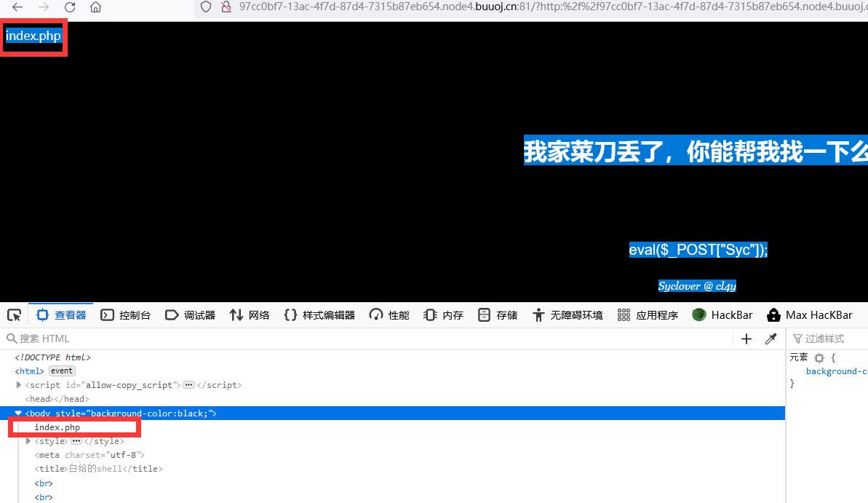The height and width of the screenshot is (503, 868).
Task: Open the Max HacKBar panel tab
Action: pyautogui.click(x=809, y=315)
